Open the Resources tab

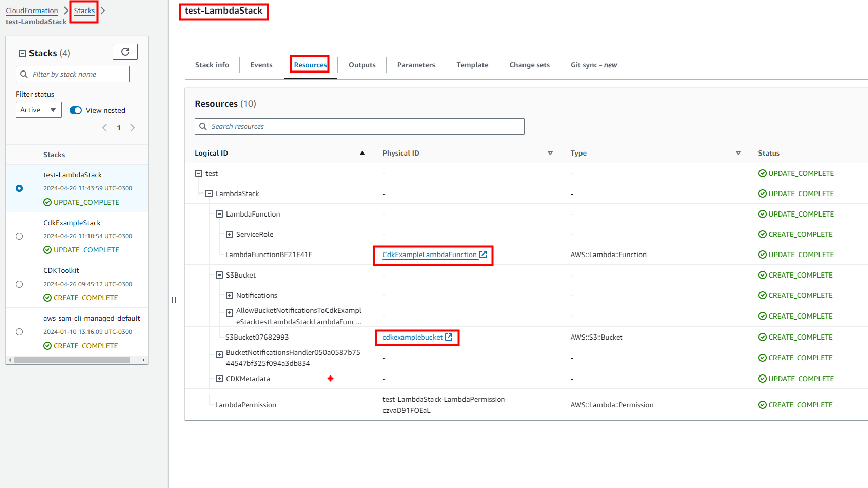(x=310, y=65)
